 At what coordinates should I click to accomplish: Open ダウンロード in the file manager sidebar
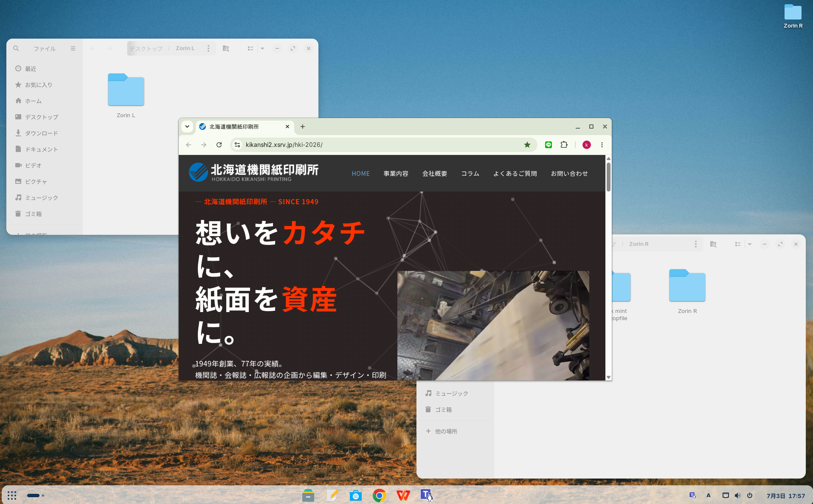click(45, 133)
